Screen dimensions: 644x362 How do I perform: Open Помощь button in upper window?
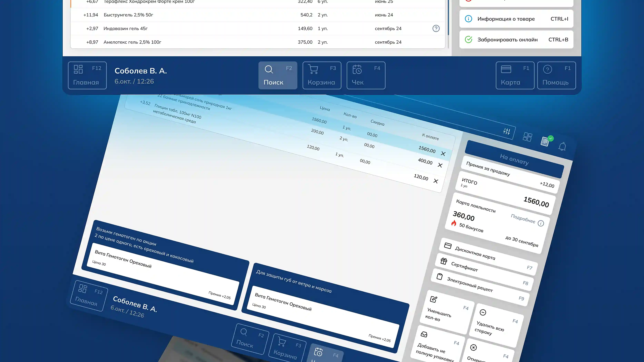coord(557,75)
